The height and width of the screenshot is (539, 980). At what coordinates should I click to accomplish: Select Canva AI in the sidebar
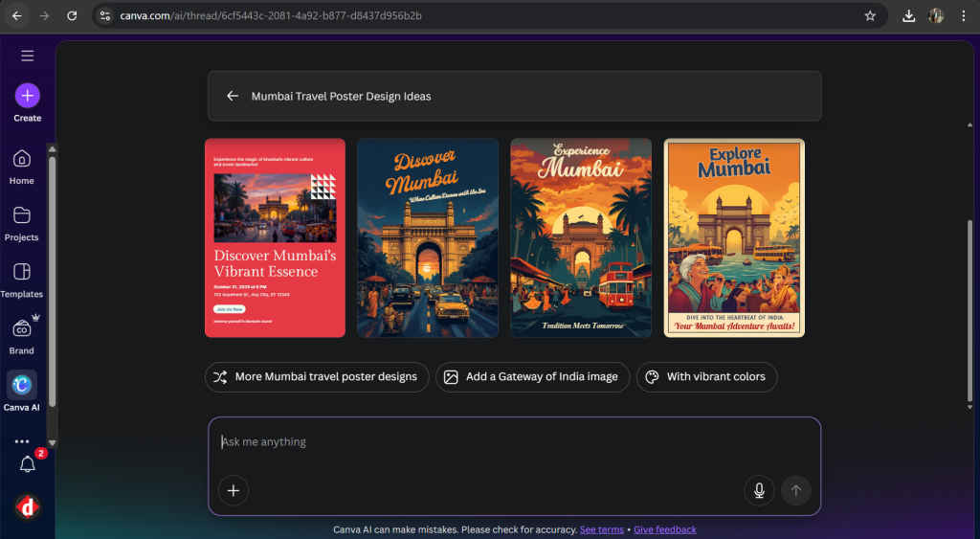22,386
